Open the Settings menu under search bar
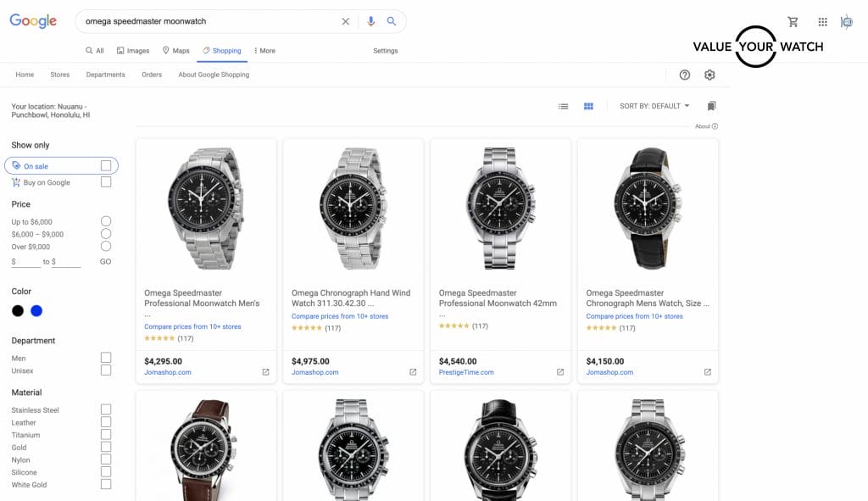 coord(385,51)
